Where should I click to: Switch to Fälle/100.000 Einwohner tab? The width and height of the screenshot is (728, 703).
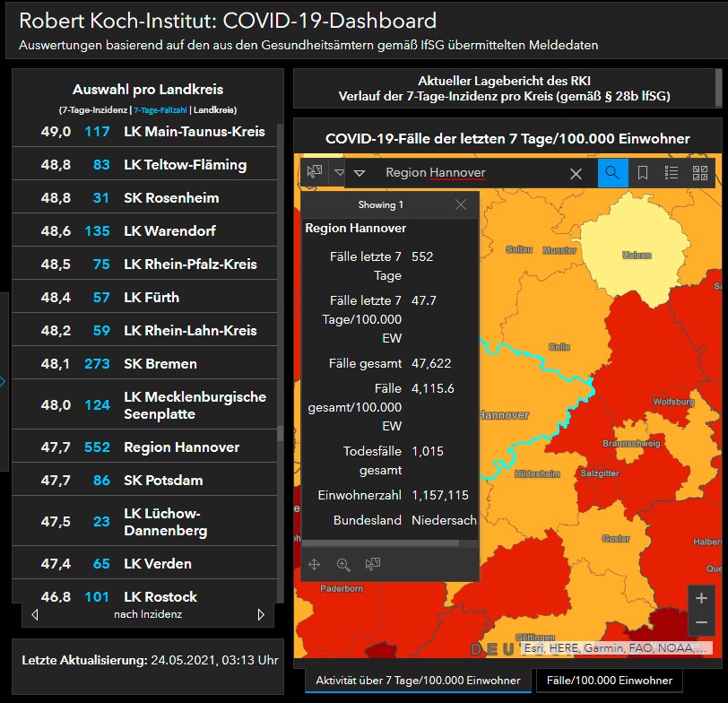(x=609, y=681)
